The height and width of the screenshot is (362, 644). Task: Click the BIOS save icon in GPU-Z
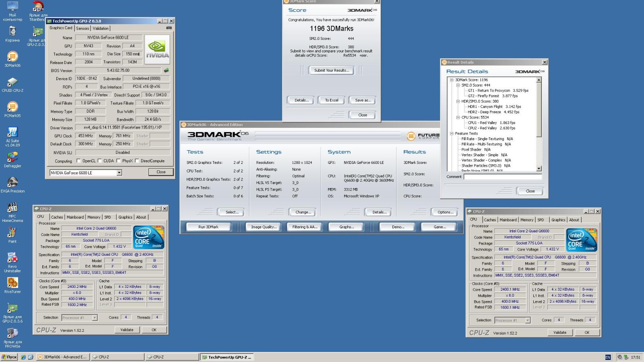tap(166, 70)
